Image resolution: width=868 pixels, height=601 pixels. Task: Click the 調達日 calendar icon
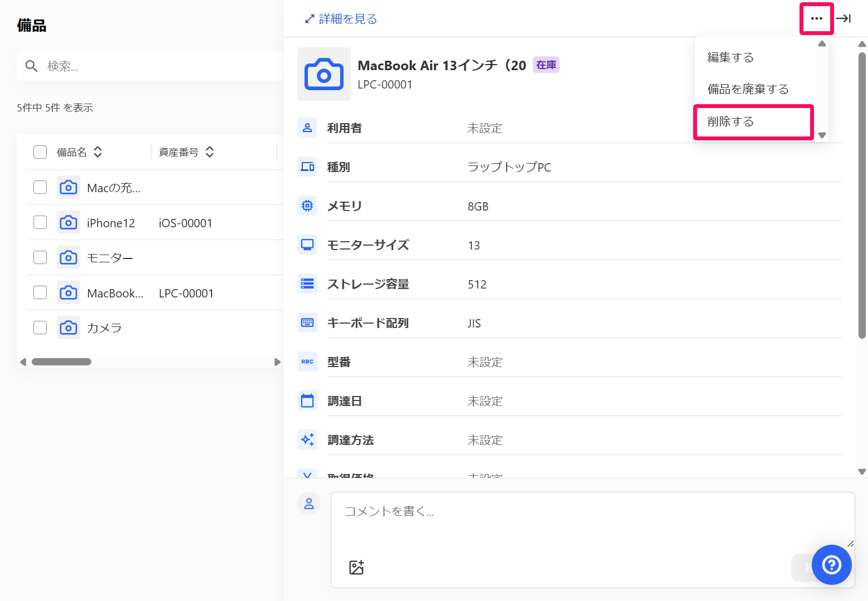(x=307, y=400)
